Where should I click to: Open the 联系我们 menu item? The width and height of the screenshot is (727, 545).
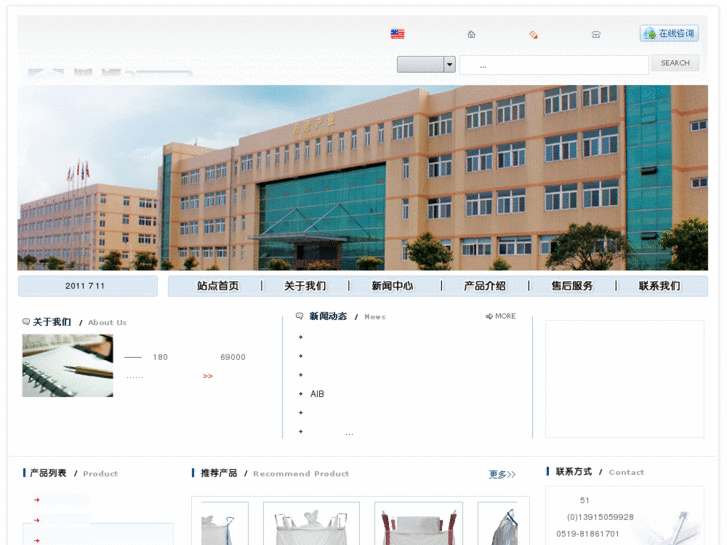[x=659, y=286]
